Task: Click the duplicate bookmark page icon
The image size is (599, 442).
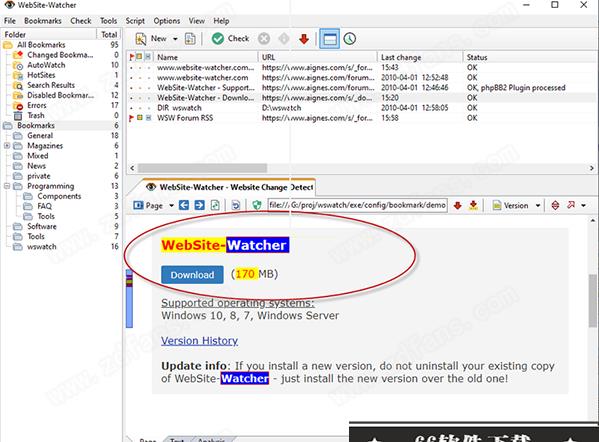Action: pos(190,39)
